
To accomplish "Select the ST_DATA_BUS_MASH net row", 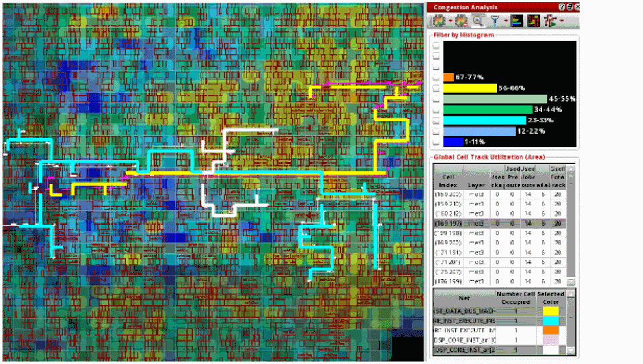I will [500, 311].
